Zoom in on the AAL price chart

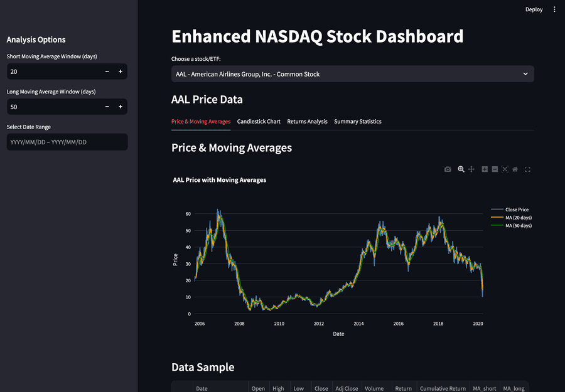[485, 169]
